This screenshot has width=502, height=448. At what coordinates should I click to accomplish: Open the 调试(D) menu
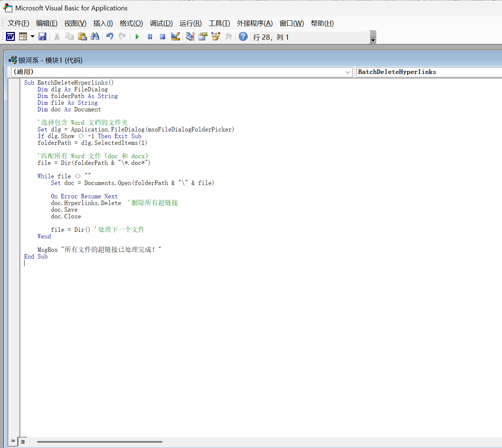(x=161, y=23)
